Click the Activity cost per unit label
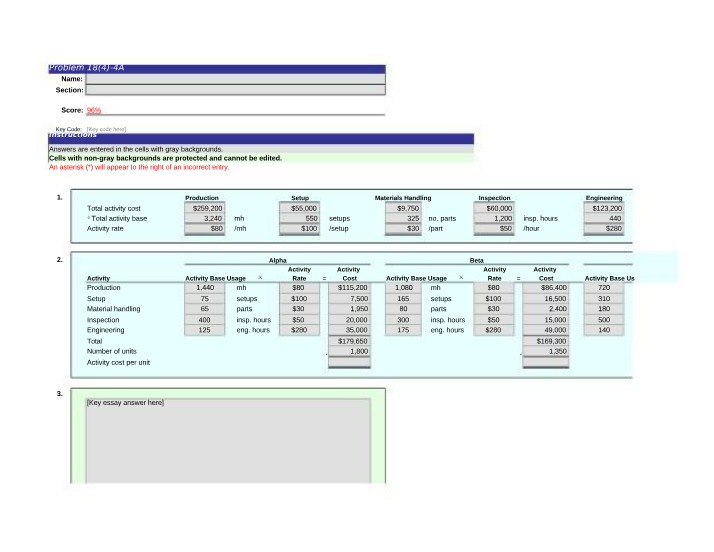 118,363
